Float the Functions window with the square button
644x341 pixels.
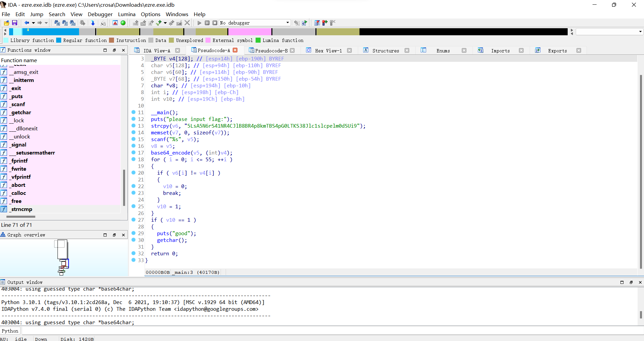pos(105,50)
